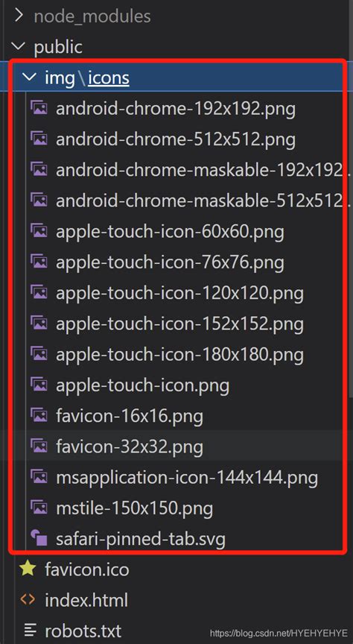353x644 pixels.
Task: Click the text lines icon of robots.txt
Action: click(x=30, y=629)
